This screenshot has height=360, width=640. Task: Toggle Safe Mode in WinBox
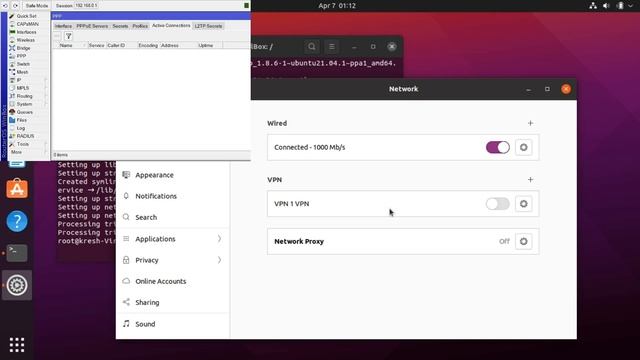click(36, 6)
